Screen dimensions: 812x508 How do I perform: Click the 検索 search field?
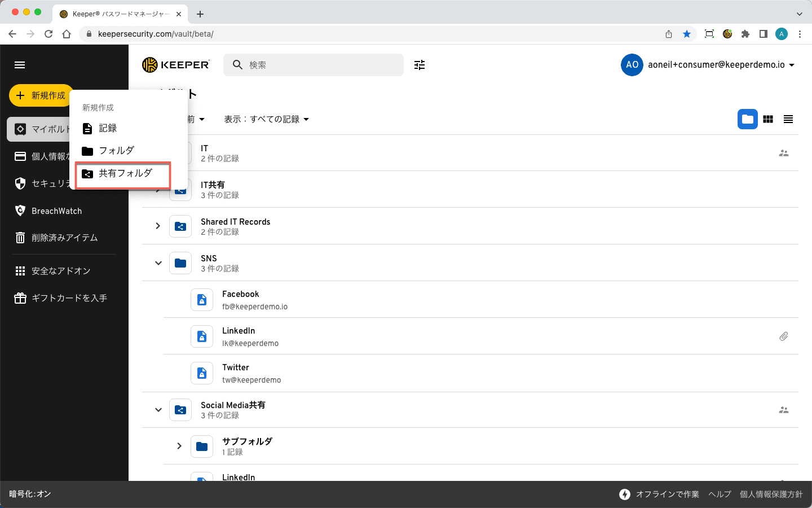coord(321,65)
